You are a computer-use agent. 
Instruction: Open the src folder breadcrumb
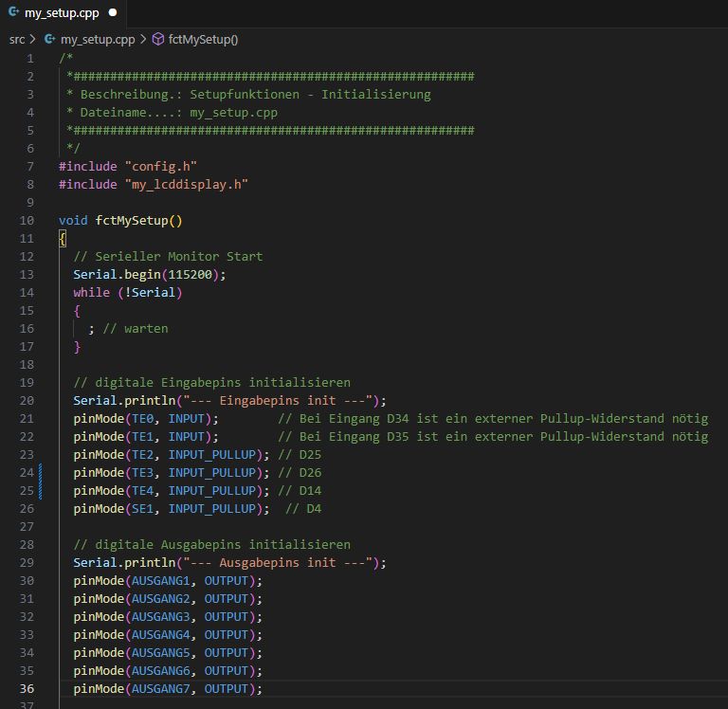[x=17, y=39]
